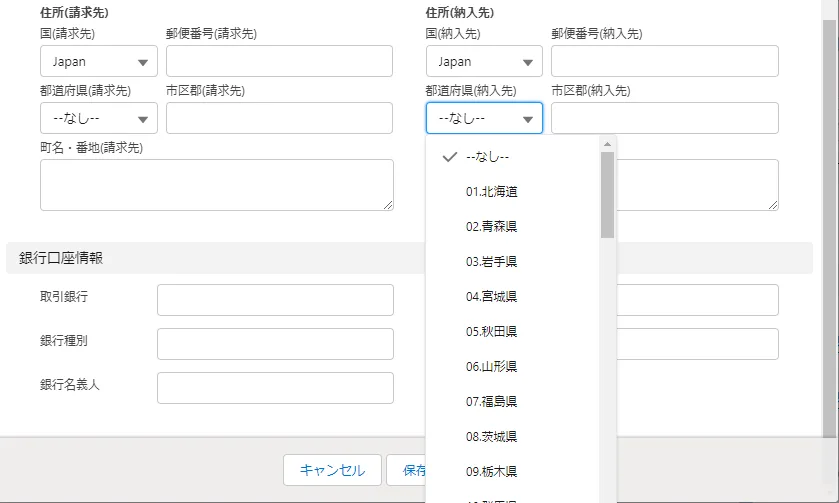Click the 郵便番号(請求先) input field
839x503 pixels.
point(279,62)
